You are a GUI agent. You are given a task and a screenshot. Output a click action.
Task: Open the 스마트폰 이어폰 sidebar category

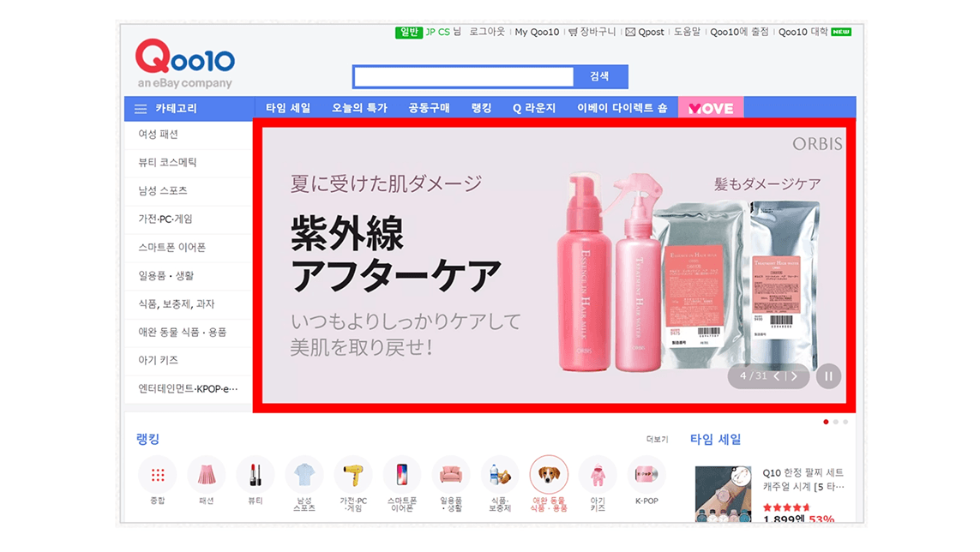pyautogui.click(x=188, y=248)
